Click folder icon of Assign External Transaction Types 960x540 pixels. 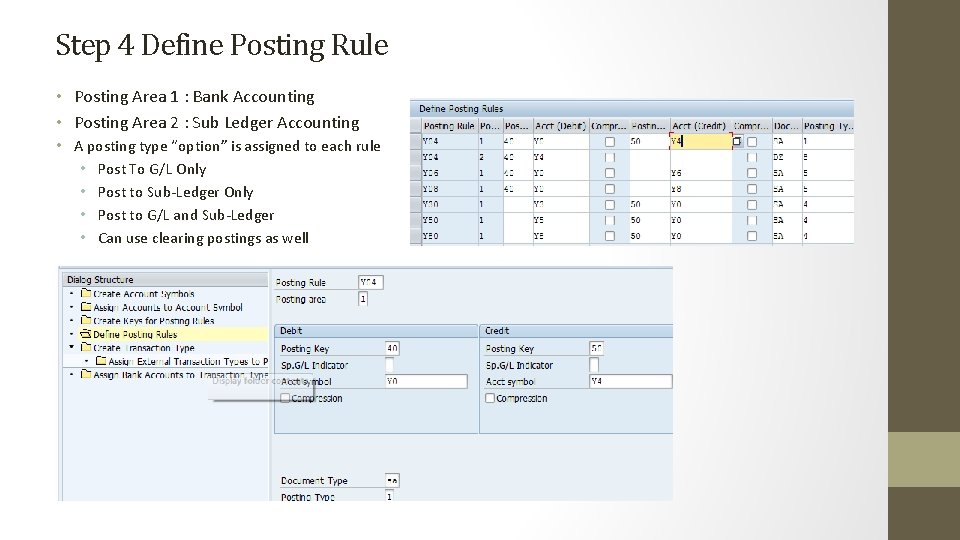click(101, 361)
